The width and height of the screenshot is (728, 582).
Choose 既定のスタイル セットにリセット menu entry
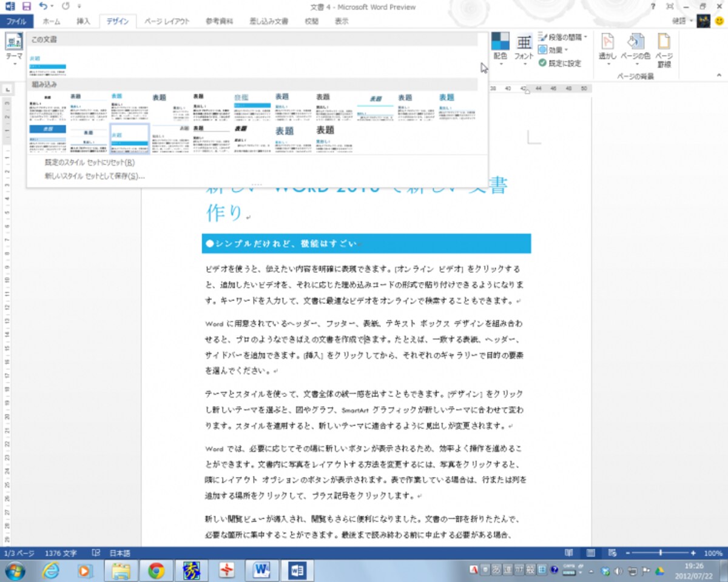(x=89, y=162)
